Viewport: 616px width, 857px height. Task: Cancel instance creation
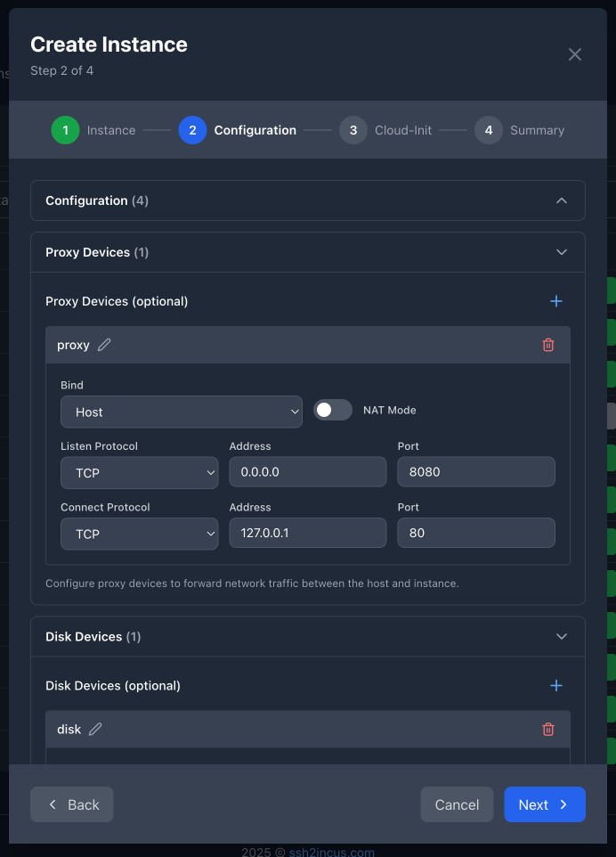click(457, 804)
